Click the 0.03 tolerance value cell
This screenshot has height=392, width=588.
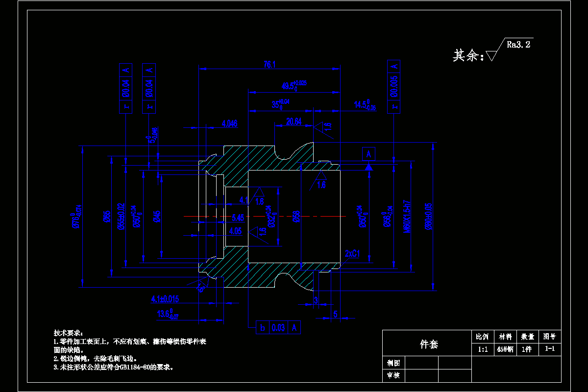tap(278, 328)
